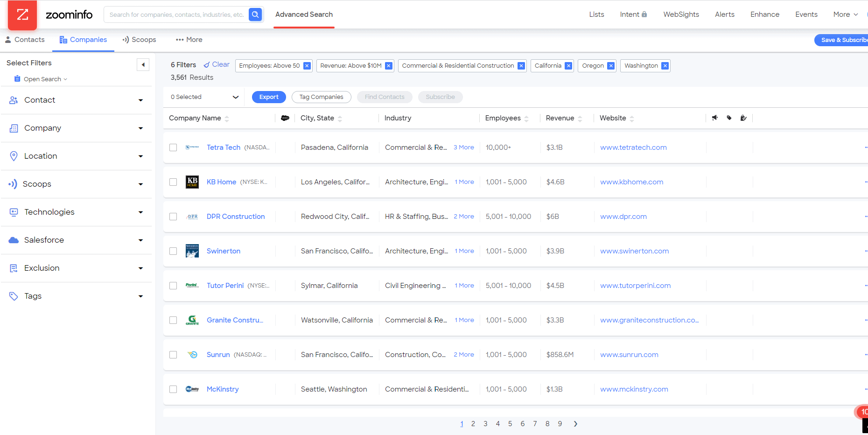The width and height of the screenshot is (868, 435).
Task: Remove the Oregon filter chip
Action: coord(611,66)
